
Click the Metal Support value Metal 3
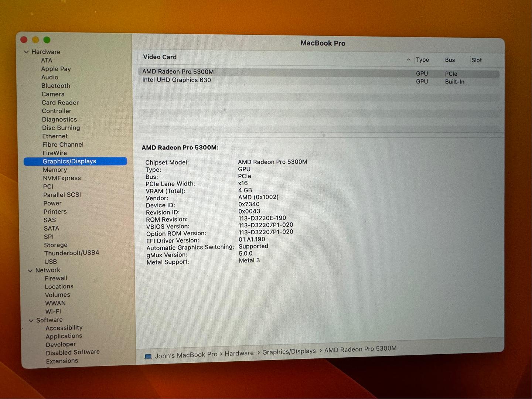tap(249, 260)
